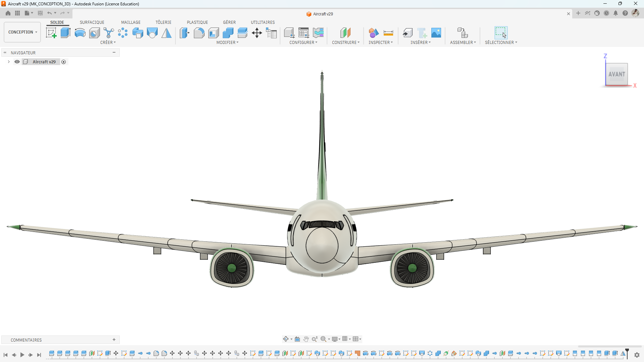Image resolution: width=644 pixels, height=362 pixels.
Task: Toggle visibility eye of Aircraft v29
Action: pos(17,62)
